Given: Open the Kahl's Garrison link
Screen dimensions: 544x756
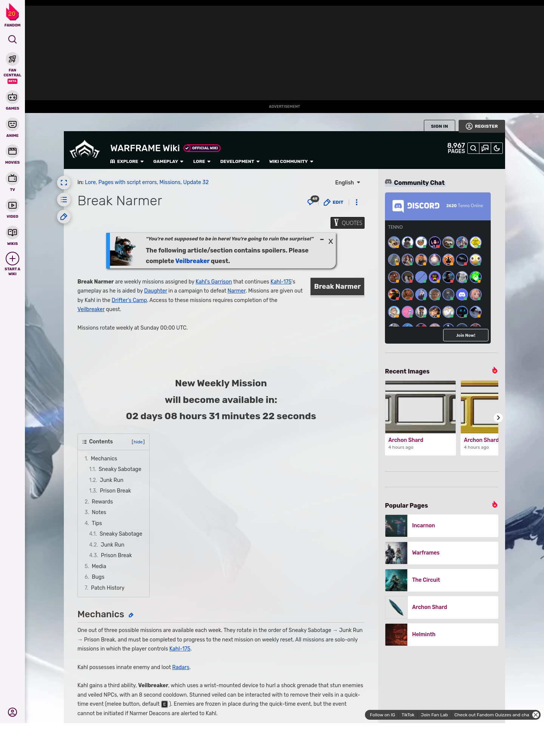Looking at the screenshot, I should (214, 282).
